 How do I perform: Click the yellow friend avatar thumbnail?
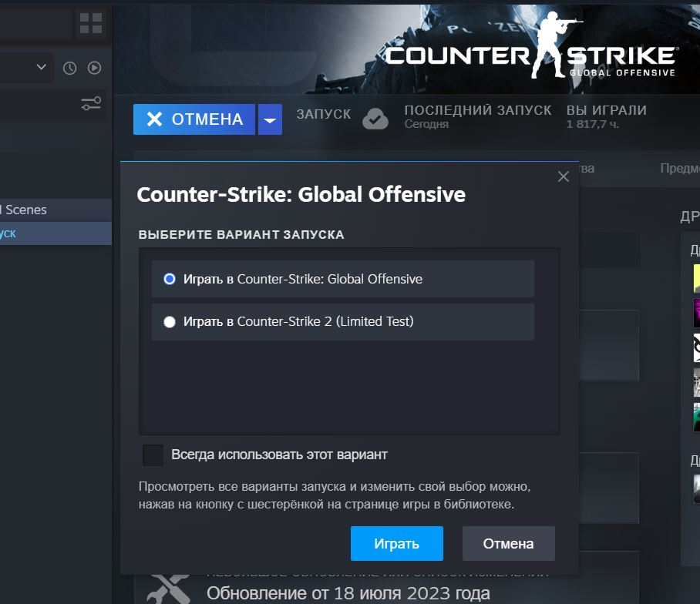[696, 278]
